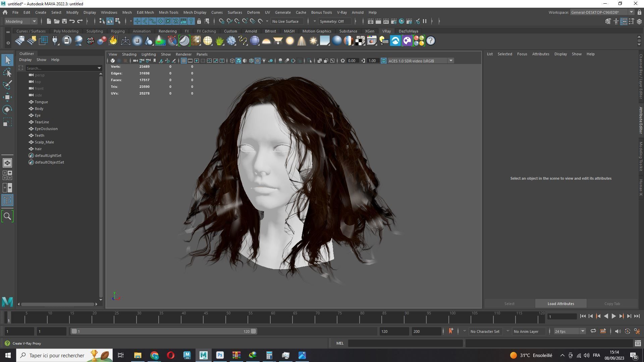Click the undo arrow icon
This screenshot has height=362, width=644.
point(72,21)
